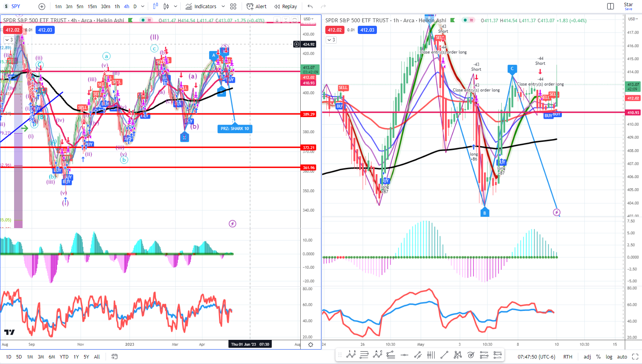Viewport: 642px width, 364px height.
Task: Set date range to 6M
Action: pos(52,357)
